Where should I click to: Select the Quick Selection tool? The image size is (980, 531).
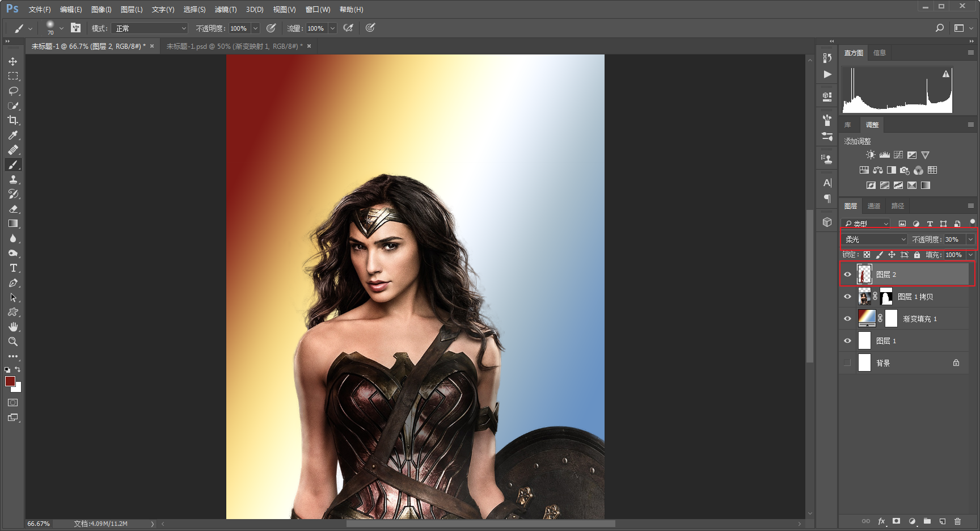pos(13,106)
